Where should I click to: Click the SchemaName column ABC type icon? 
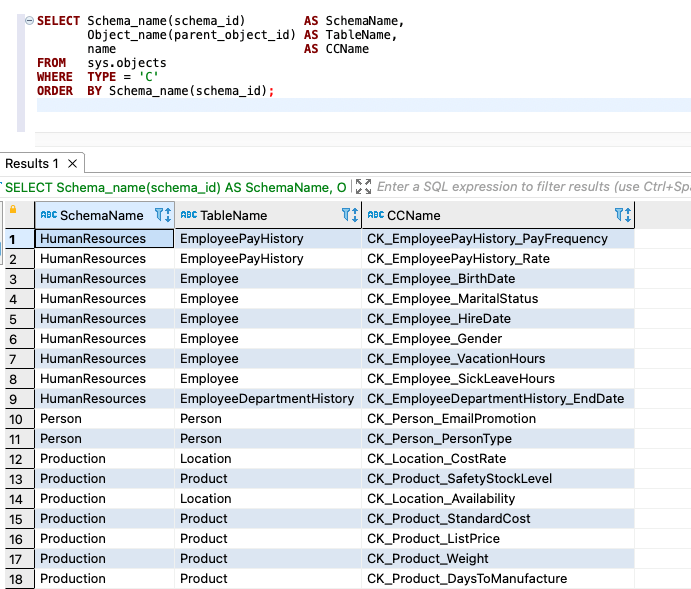[x=49, y=215]
